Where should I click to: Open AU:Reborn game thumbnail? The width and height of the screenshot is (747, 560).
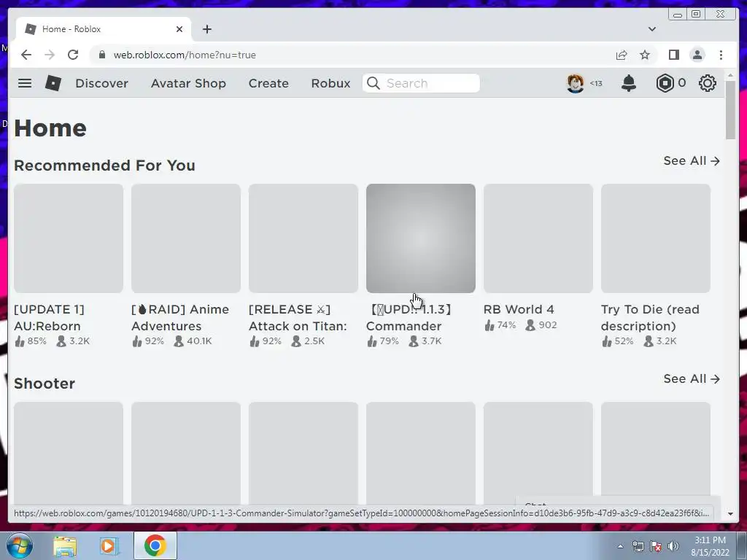pos(69,238)
